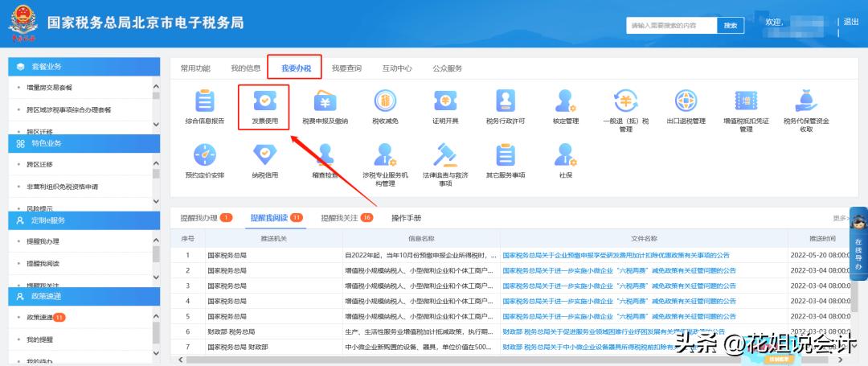The width and height of the screenshot is (868, 366).
Task: Open sidebar item 政策速递 with badge 11
Action: point(45,317)
